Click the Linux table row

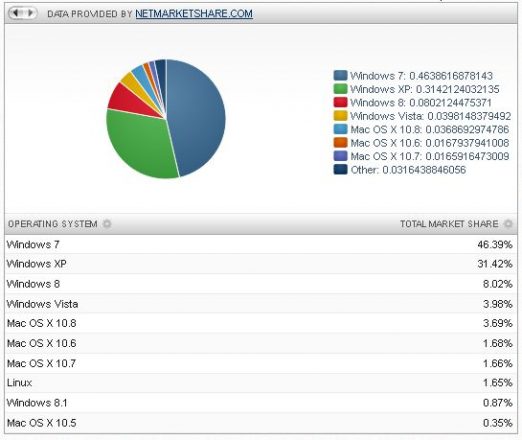pyautogui.click(x=261, y=383)
